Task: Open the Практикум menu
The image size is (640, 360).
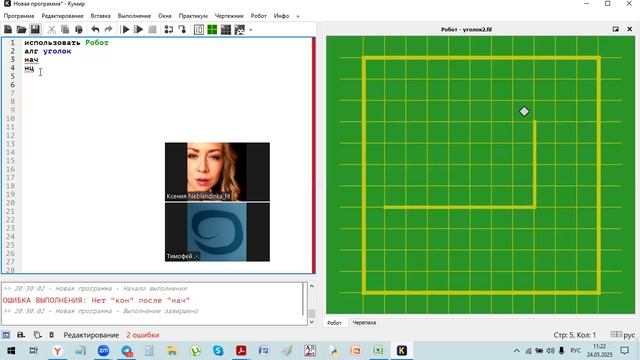Action: tap(193, 16)
